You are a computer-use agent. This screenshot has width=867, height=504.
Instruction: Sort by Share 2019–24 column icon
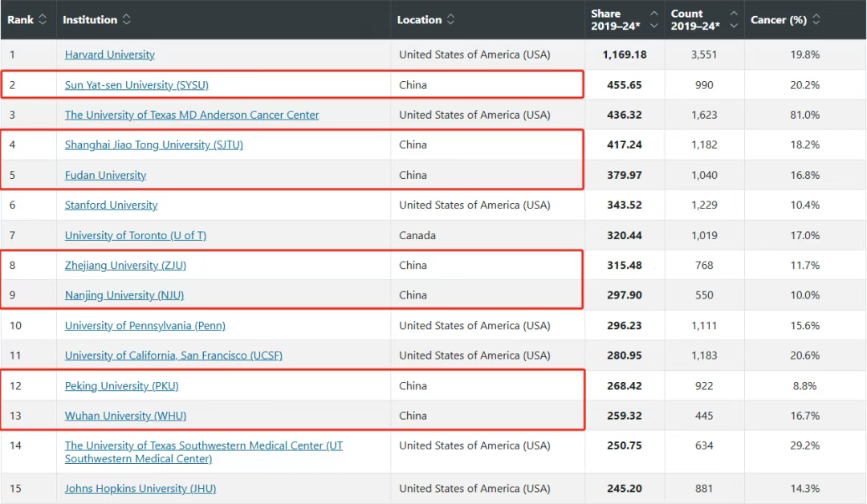click(654, 20)
